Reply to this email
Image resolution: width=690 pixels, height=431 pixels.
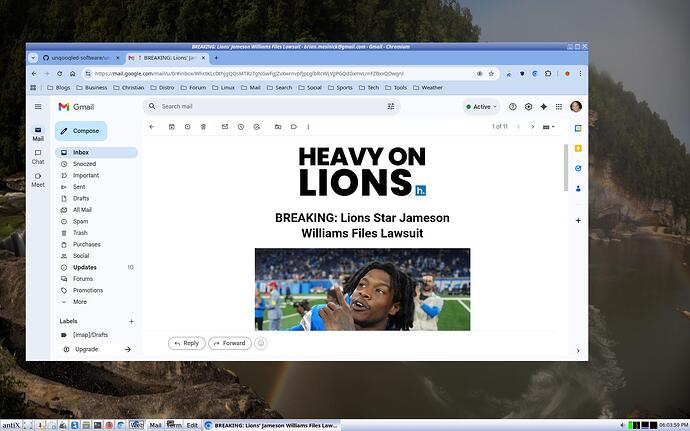pyautogui.click(x=187, y=343)
